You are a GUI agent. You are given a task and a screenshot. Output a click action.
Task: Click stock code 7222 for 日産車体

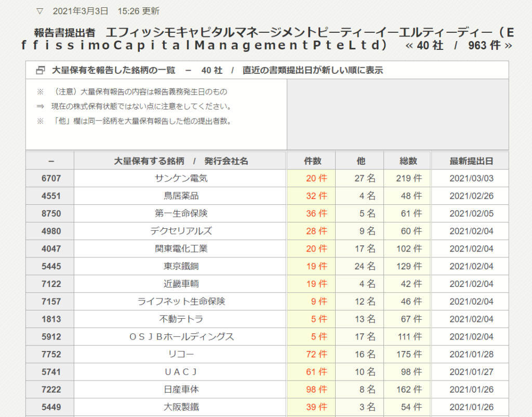(x=51, y=389)
